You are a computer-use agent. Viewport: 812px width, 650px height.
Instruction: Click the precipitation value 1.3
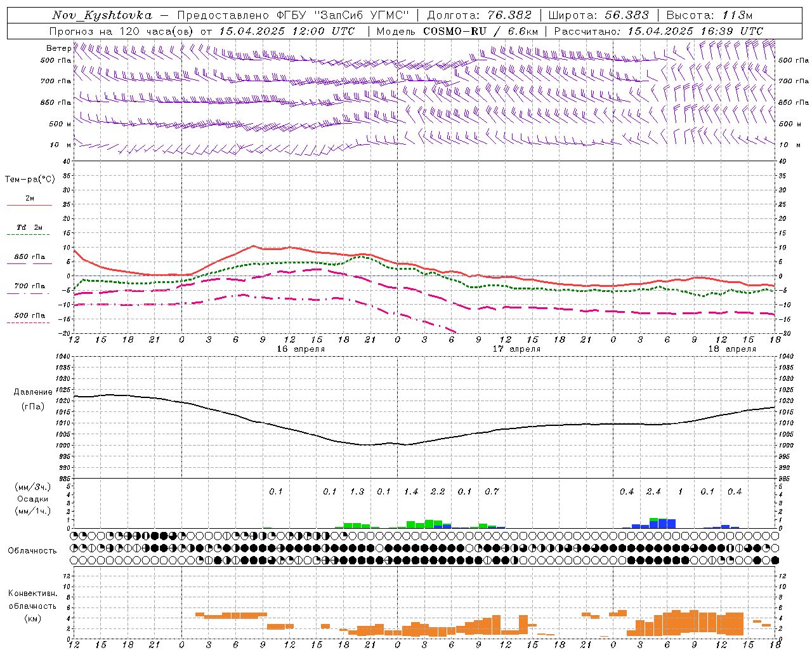tap(357, 492)
